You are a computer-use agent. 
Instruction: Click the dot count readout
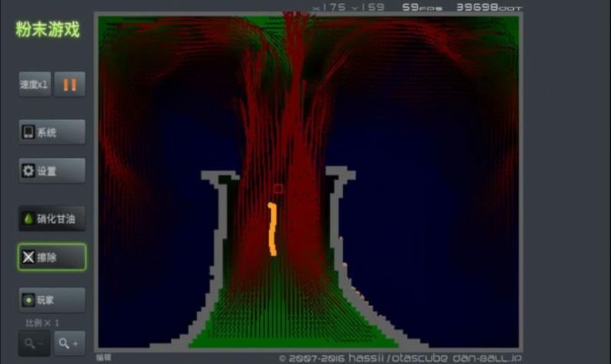click(x=488, y=7)
